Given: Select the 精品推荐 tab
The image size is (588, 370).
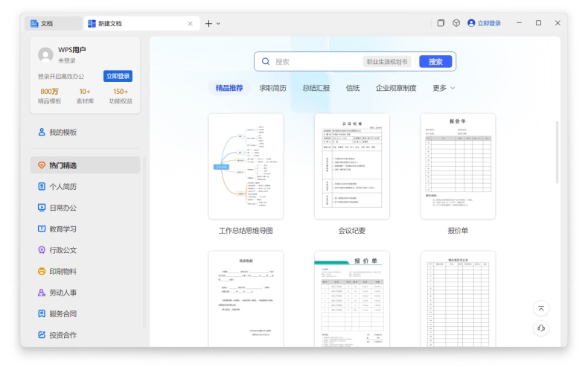Looking at the screenshot, I should (229, 88).
